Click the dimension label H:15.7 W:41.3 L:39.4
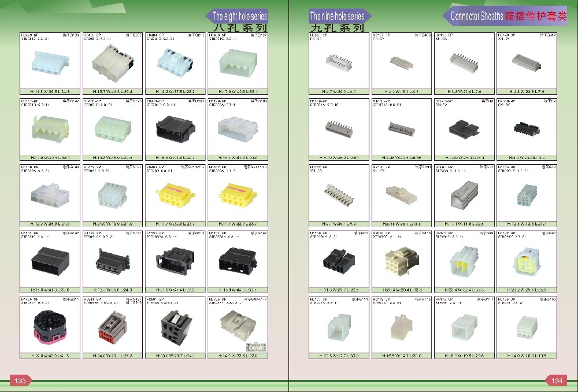Screen dimensions: 578x392 113,92
